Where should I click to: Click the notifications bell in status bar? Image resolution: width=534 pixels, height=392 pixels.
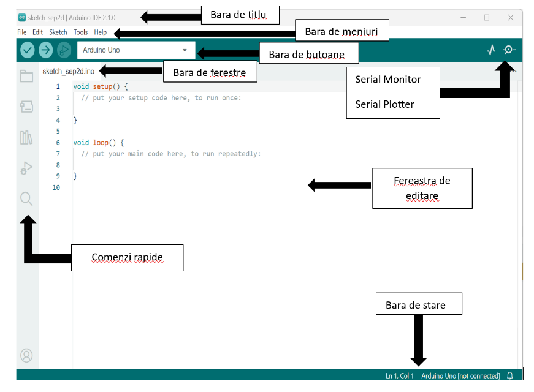click(510, 375)
